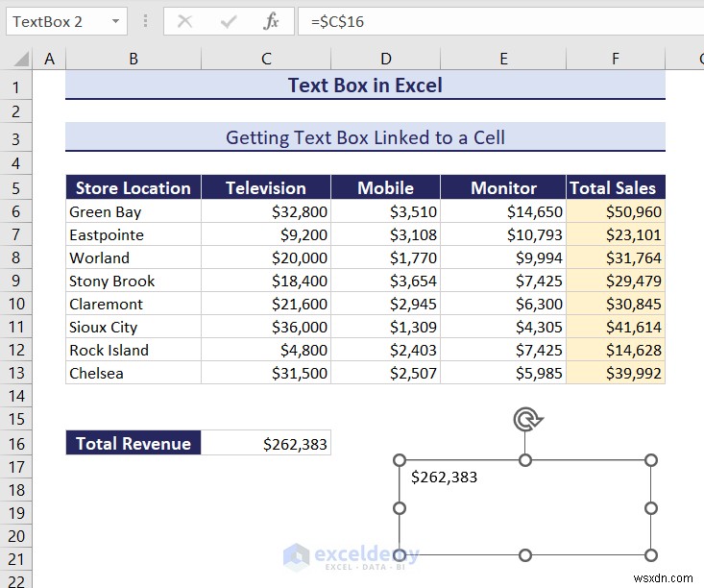This screenshot has height=588, width=704.
Task: Click the $2,507 Mobile cell
Action: (x=386, y=373)
